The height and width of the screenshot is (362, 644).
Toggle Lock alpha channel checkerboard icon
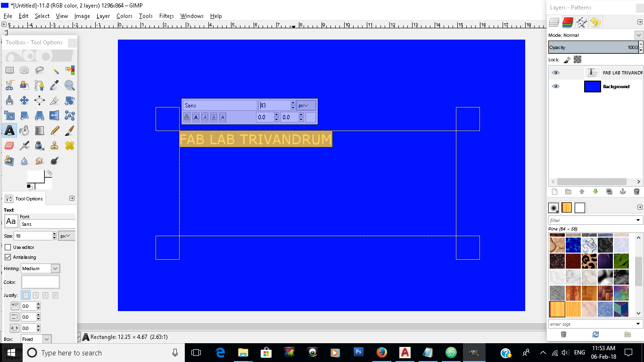(578, 59)
